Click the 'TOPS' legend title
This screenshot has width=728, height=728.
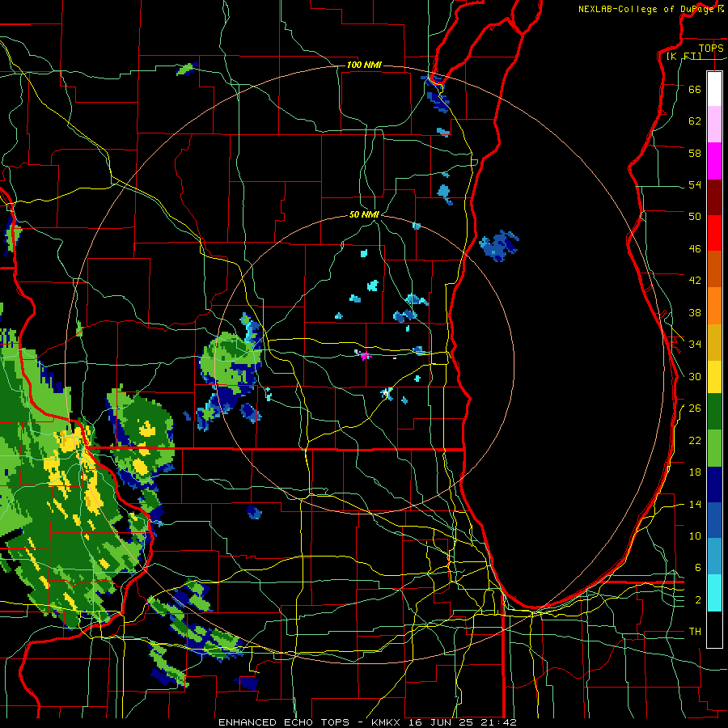point(711,48)
